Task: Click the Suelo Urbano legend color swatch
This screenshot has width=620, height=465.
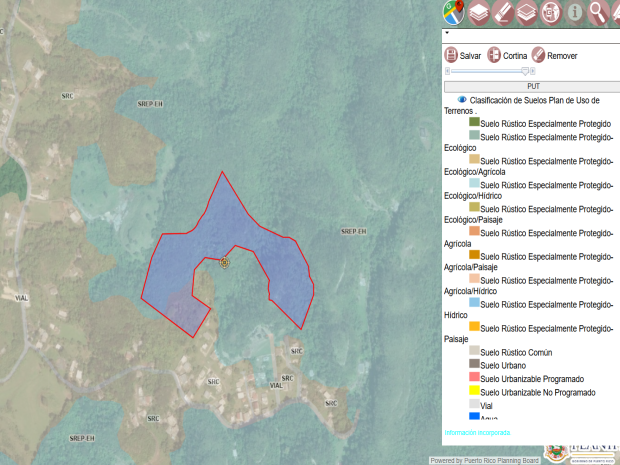Action: (474, 365)
